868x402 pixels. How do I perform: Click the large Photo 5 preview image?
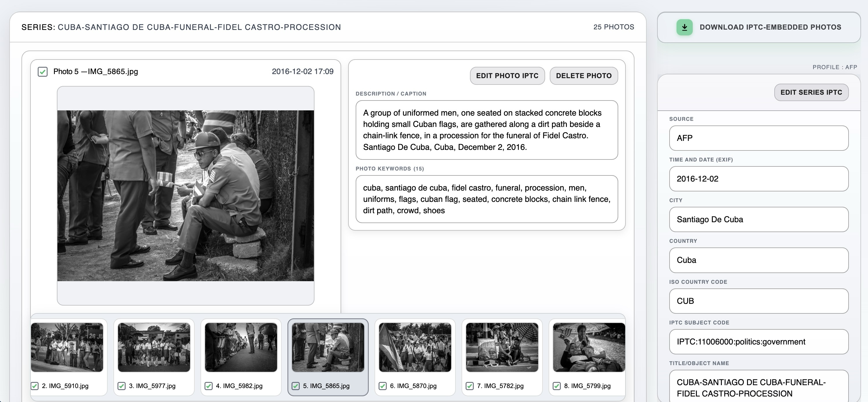(x=185, y=195)
